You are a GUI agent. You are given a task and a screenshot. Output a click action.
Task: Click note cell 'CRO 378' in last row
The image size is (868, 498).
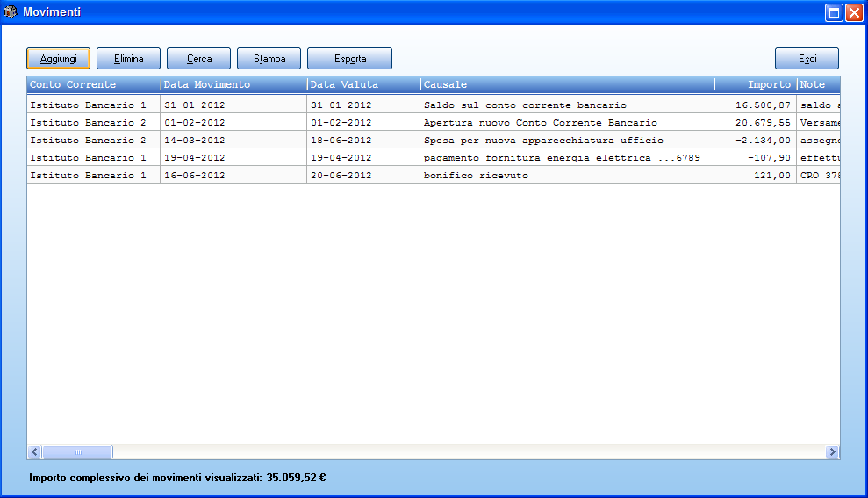click(x=819, y=175)
